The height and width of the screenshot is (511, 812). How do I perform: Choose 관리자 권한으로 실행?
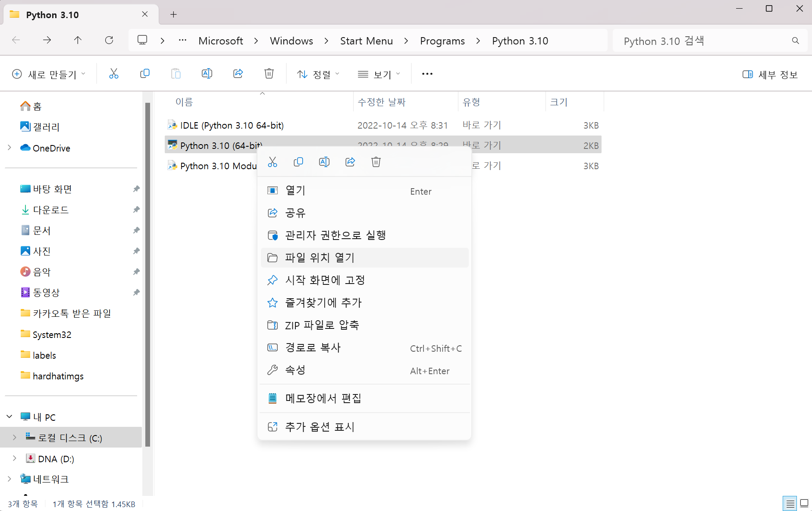(365, 236)
